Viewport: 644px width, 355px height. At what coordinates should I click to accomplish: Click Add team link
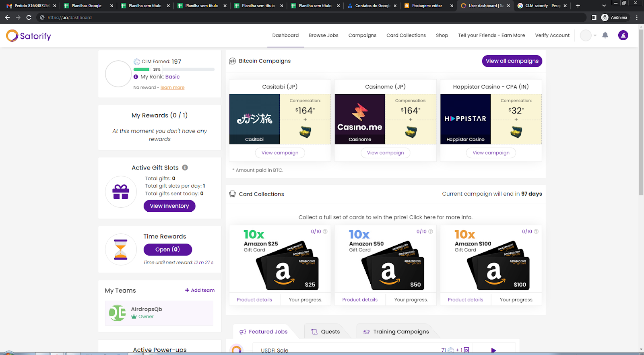[x=200, y=290]
